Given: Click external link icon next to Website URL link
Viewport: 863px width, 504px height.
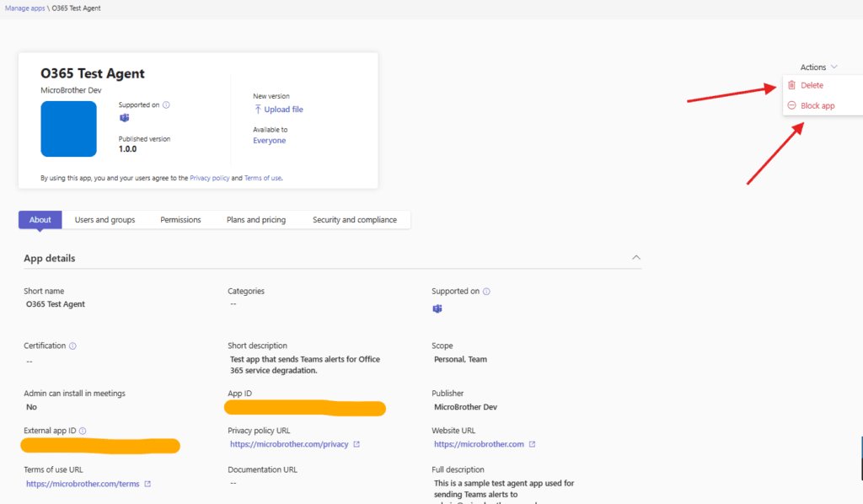Looking at the screenshot, I should [532, 444].
